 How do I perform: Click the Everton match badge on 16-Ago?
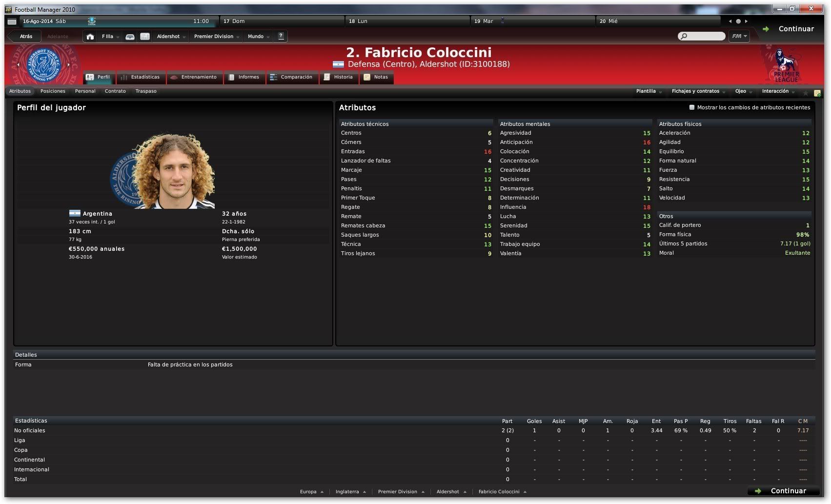click(92, 21)
